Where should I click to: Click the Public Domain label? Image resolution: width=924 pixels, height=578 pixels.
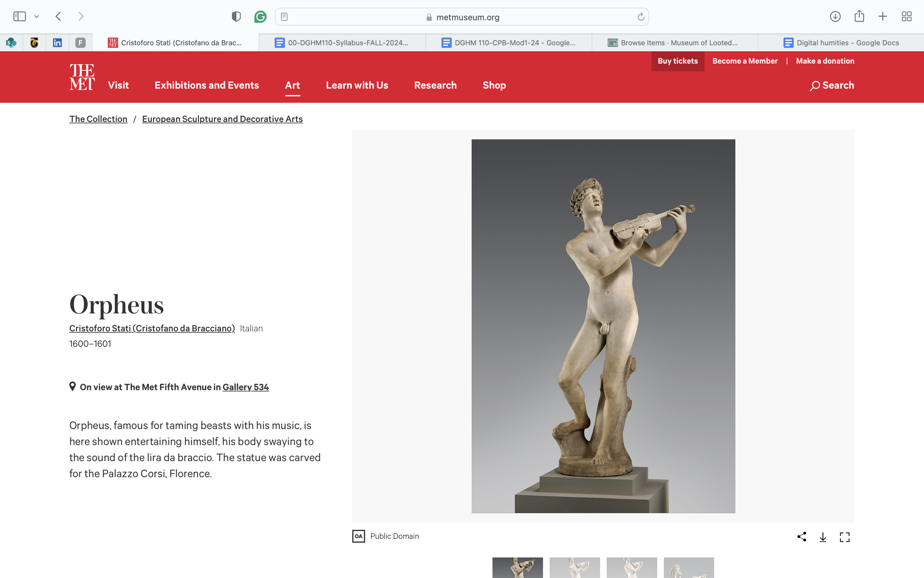[x=394, y=536]
